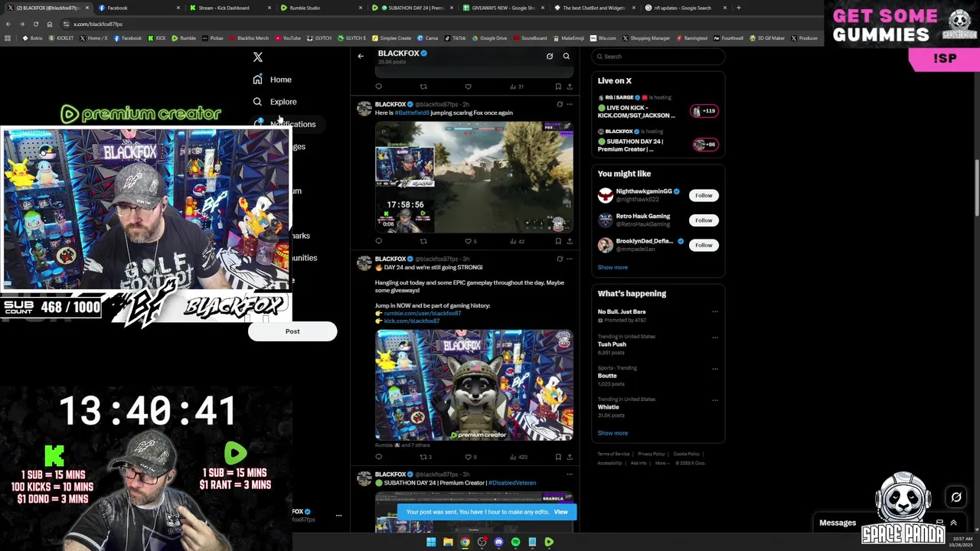Screen dimensions: 980x551
Task: Click the search icon in the profile header
Action: [567, 56]
